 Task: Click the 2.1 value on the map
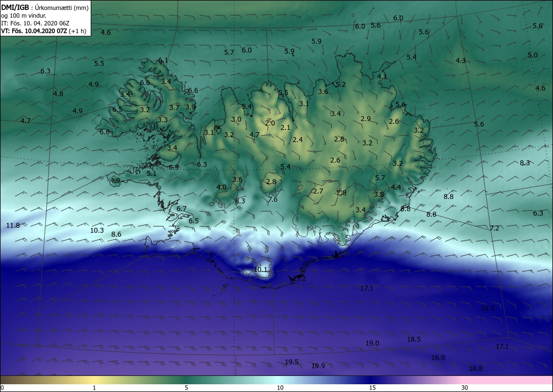pyautogui.click(x=285, y=128)
